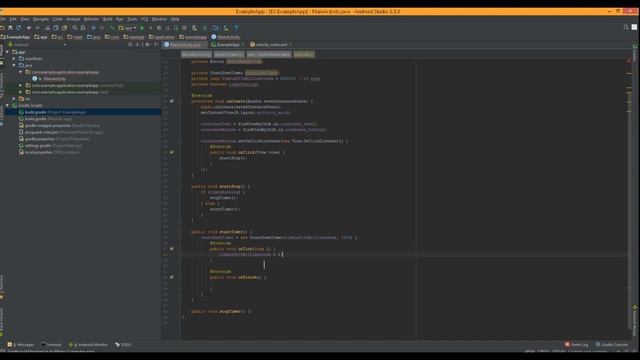Viewport: 640px width, 360px height.
Task: Click the Synchronize refresh icon
Action: tap(19, 28)
